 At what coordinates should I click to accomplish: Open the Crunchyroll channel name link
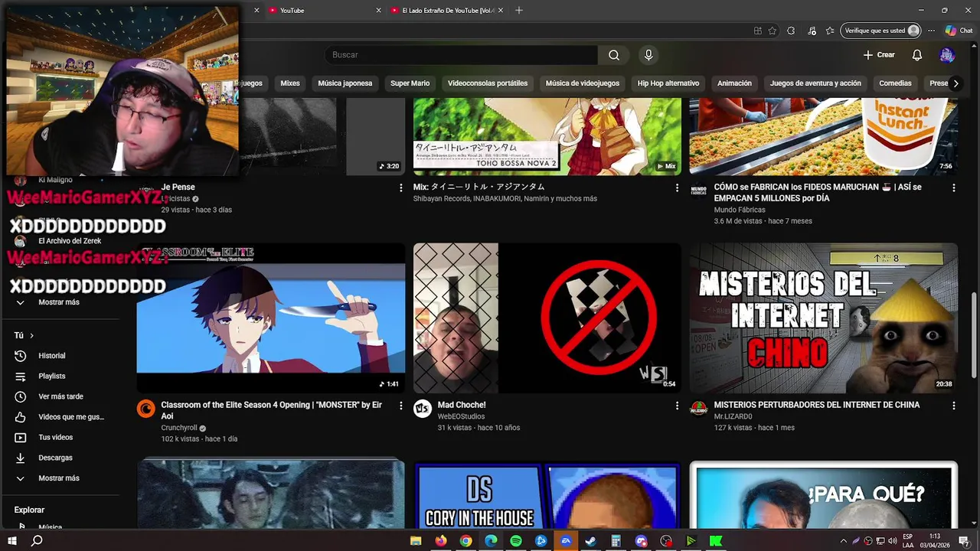179,428
